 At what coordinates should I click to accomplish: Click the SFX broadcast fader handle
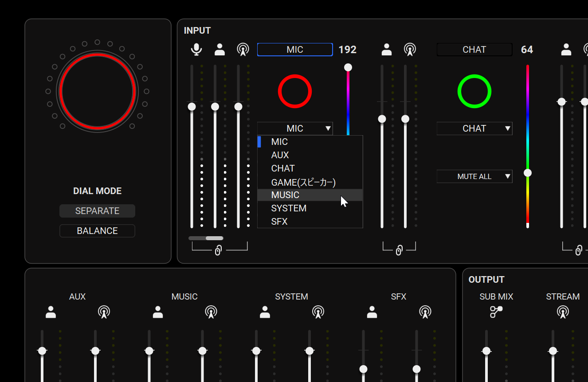point(416,369)
